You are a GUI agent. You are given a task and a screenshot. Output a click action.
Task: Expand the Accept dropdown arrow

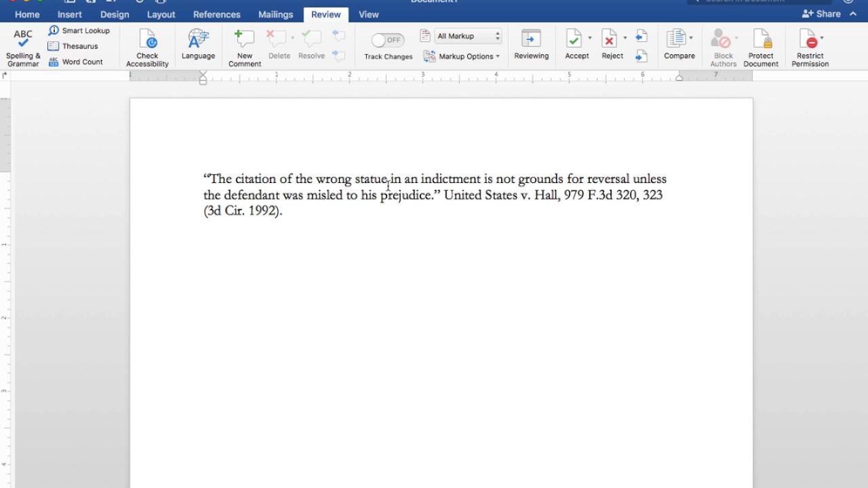point(590,38)
